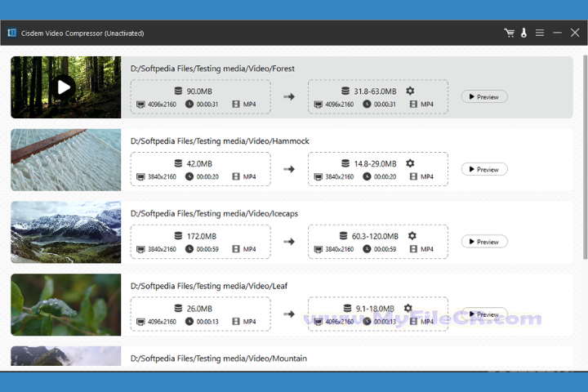
Task: Click the Forest source format film icon
Action: (236, 104)
